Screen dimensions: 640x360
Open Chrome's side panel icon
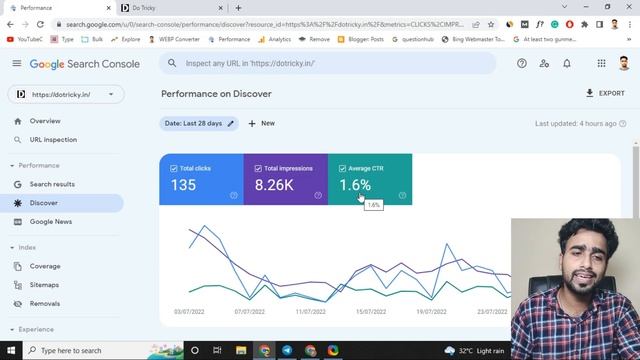tap(600, 24)
